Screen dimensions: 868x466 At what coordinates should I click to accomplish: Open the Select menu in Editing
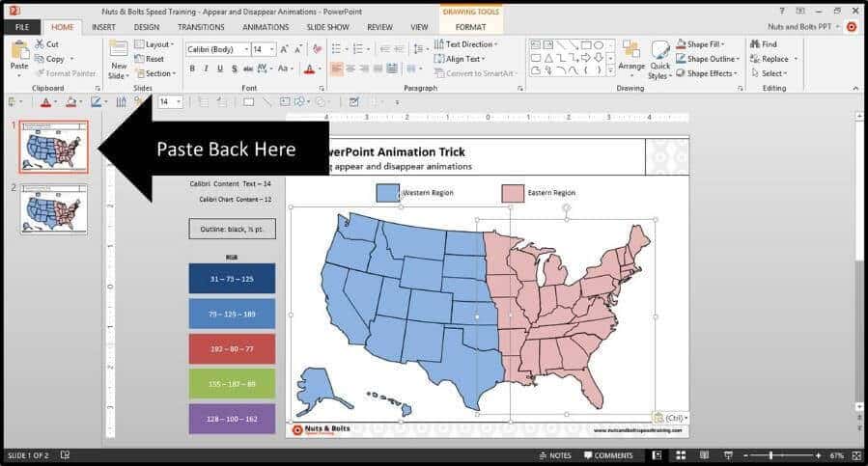(x=770, y=73)
